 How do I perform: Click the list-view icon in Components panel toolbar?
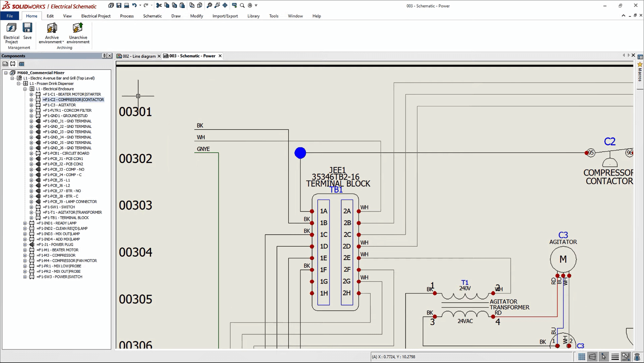point(21,64)
